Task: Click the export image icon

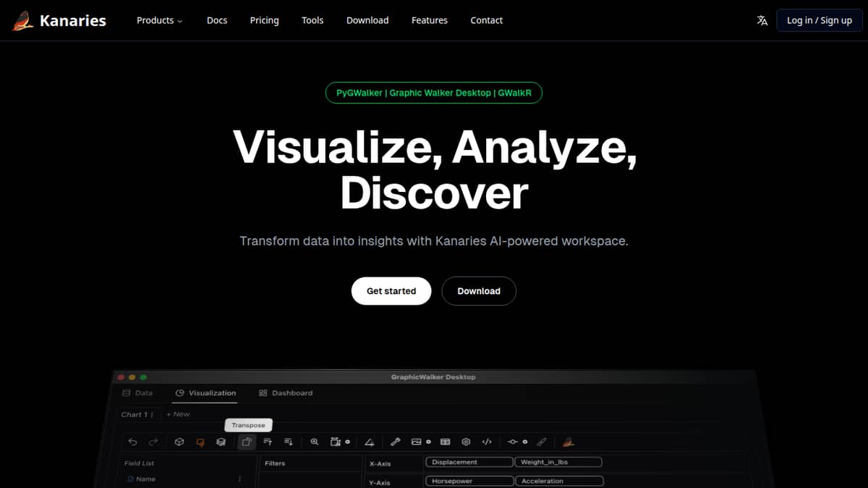Action: 416,442
